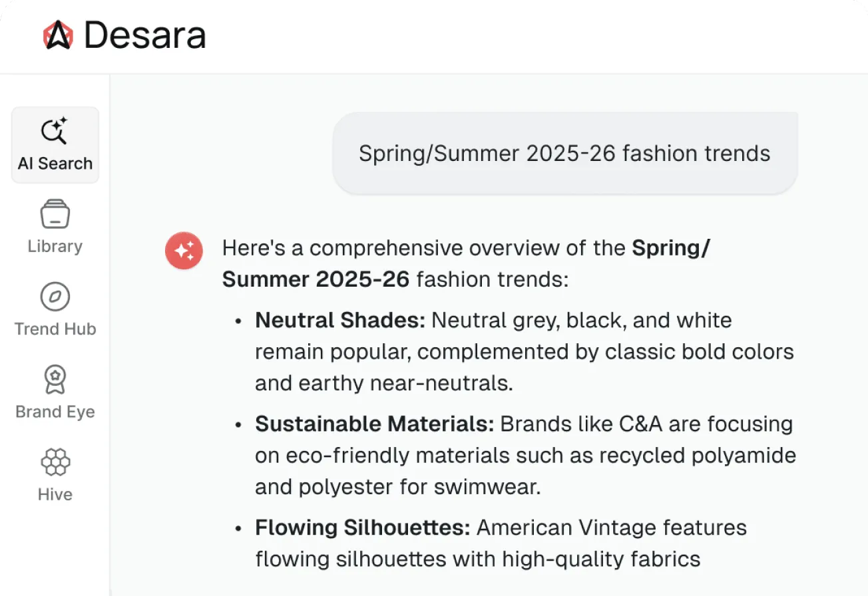Open the Library jar icon

click(55, 215)
